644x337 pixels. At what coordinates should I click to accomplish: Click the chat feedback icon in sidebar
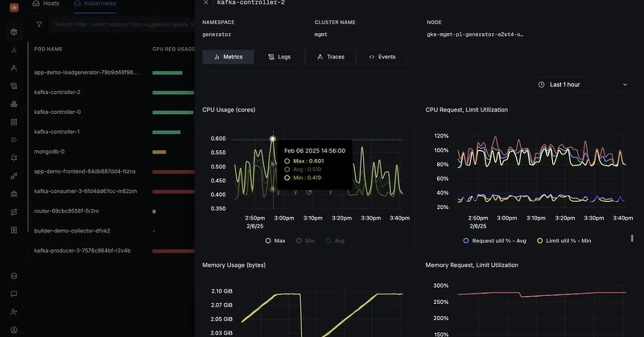point(13,294)
